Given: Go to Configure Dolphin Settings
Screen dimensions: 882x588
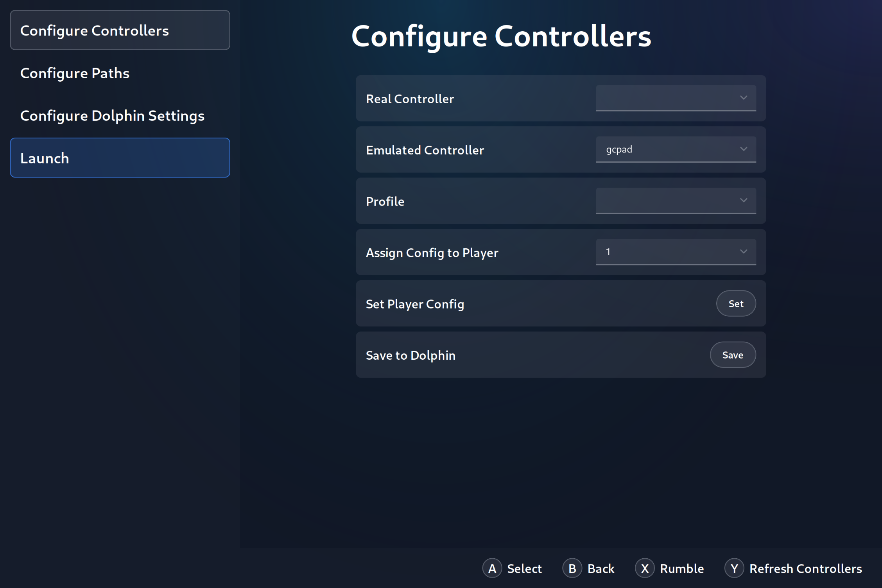Looking at the screenshot, I should pyautogui.click(x=112, y=116).
